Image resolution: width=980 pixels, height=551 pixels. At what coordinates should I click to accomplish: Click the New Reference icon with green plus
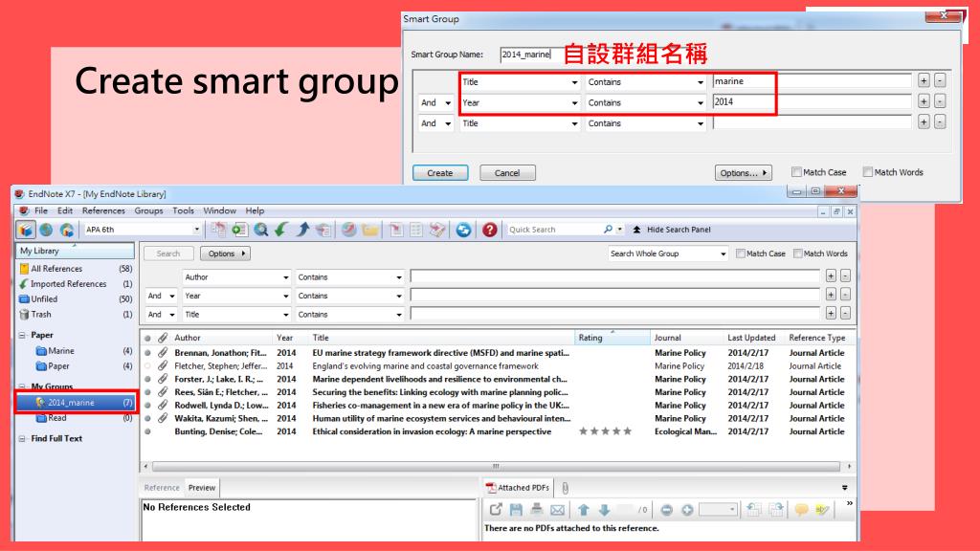click(x=239, y=230)
